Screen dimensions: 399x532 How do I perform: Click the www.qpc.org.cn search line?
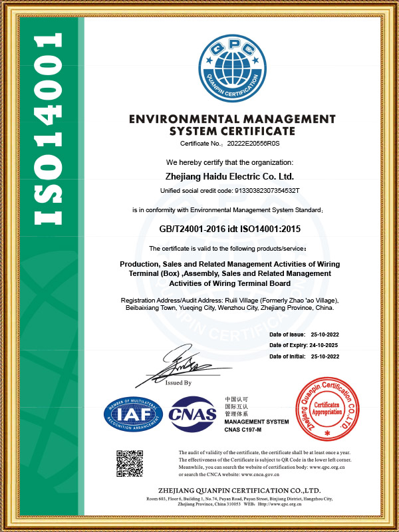pos(261,467)
